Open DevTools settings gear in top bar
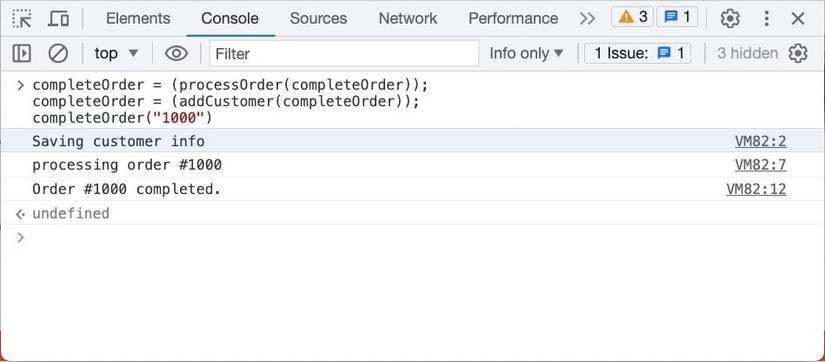 pos(730,18)
